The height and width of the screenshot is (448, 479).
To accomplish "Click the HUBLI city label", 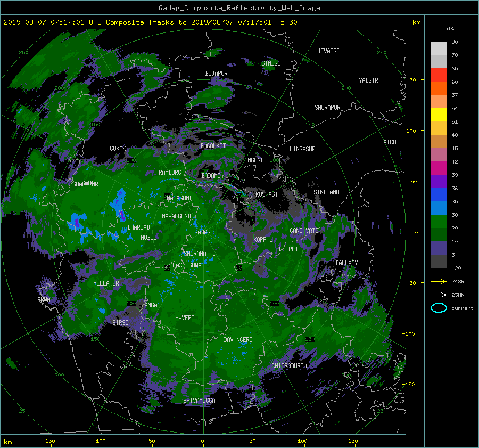I will tap(148, 238).
